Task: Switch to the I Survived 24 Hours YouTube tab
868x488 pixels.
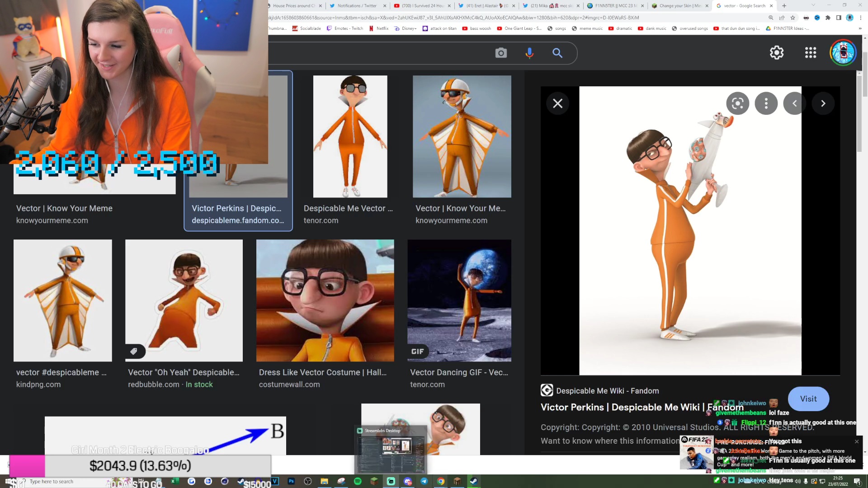Action: [x=422, y=6]
